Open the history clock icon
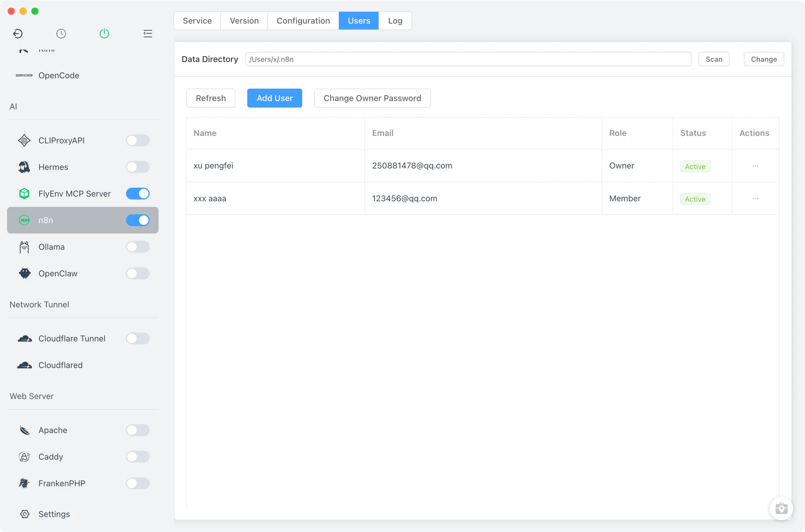 tap(61, 33)
